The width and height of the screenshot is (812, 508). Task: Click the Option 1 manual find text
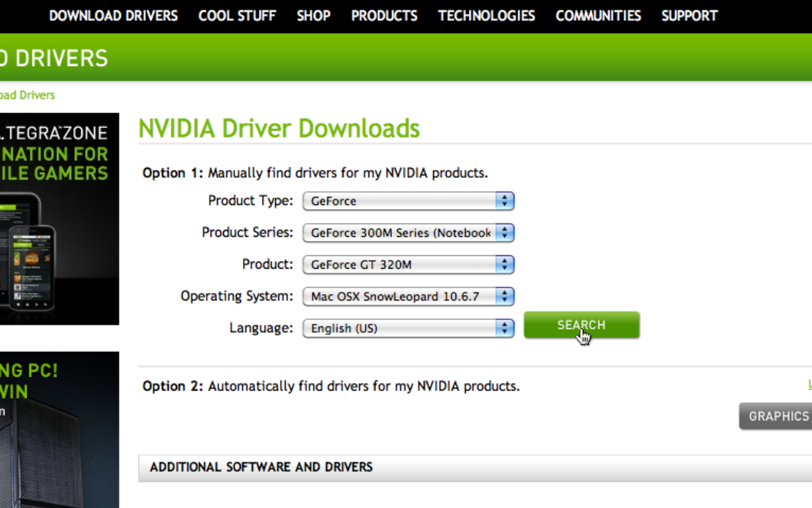315,173
